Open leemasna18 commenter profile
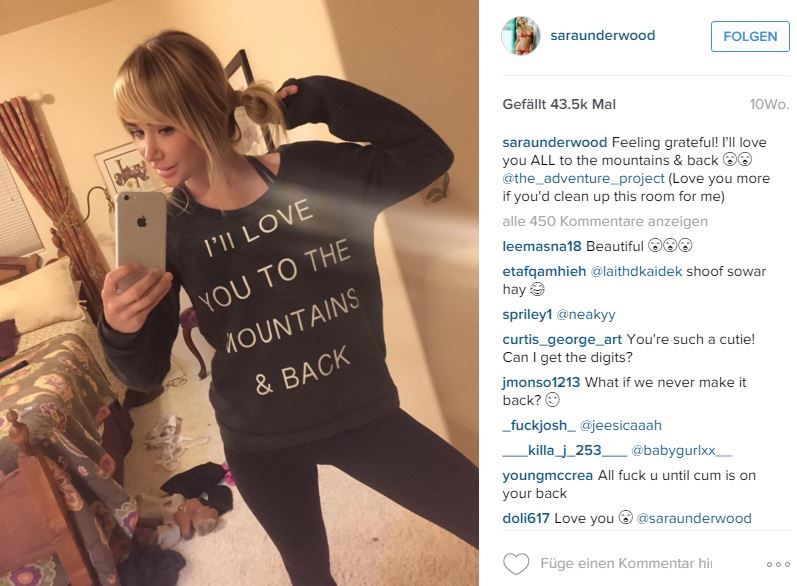797x586 pixels. point(541,246)
